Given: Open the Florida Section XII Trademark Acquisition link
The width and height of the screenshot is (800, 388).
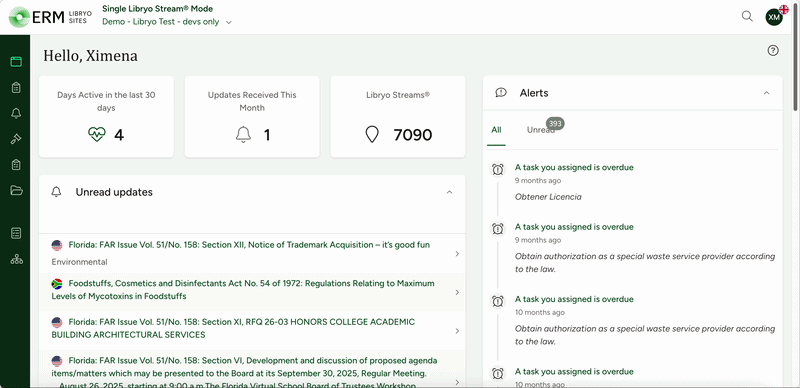Looking at the screenshot, I should 249,245.
